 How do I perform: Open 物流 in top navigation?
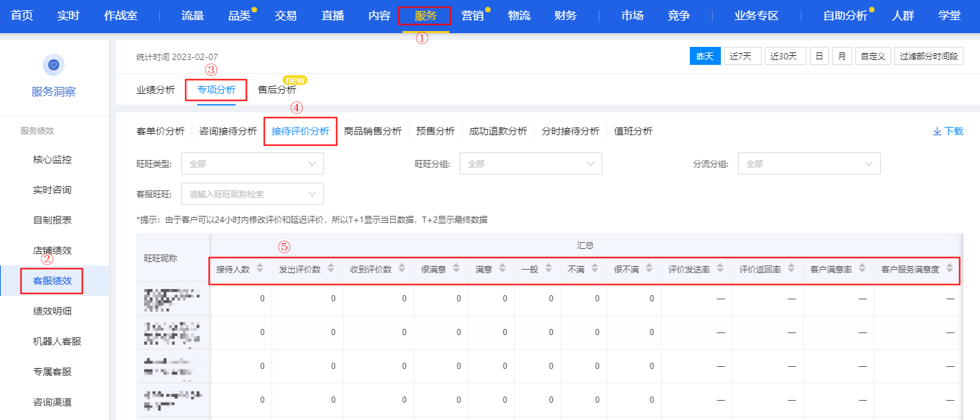[519, 15]
